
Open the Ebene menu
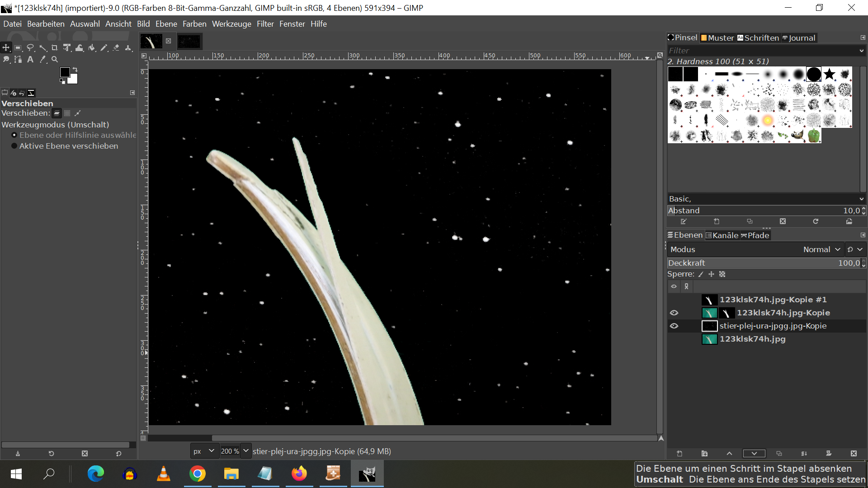(x=166, y=24)
